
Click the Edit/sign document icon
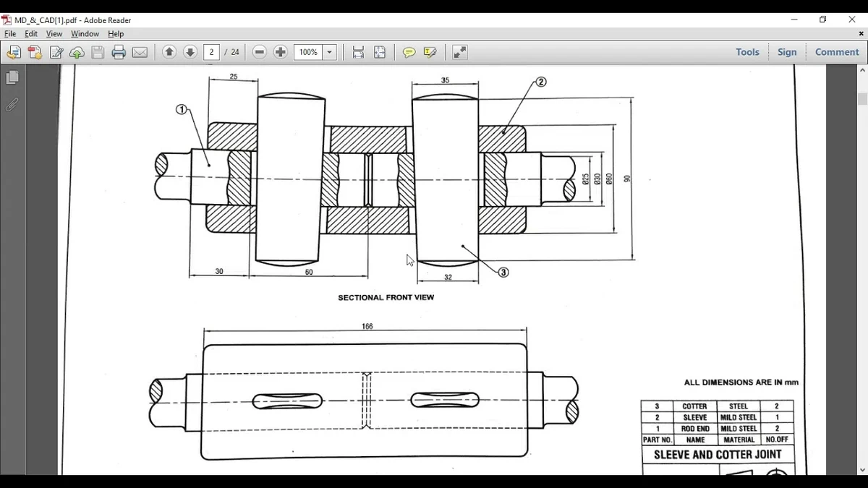56,52
